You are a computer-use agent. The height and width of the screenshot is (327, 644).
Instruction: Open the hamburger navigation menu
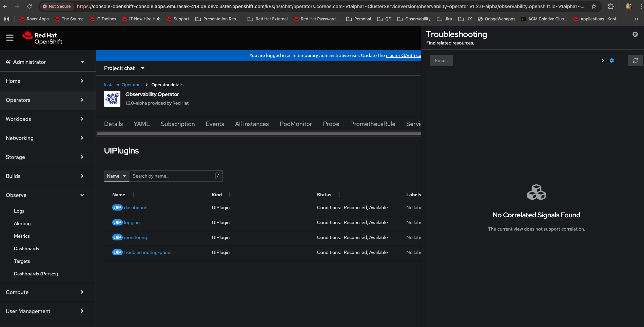click(x=10, y=38)
